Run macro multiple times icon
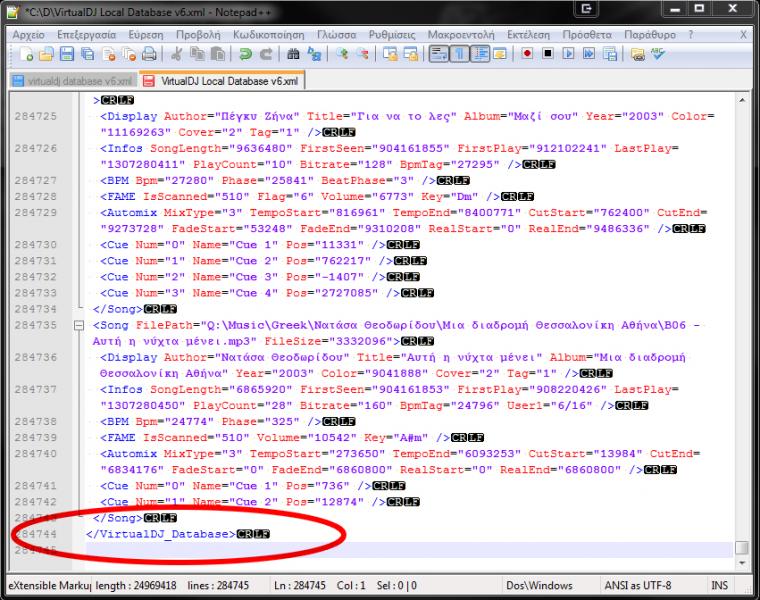This screenshot has width=760, height=600. [589, 54]
